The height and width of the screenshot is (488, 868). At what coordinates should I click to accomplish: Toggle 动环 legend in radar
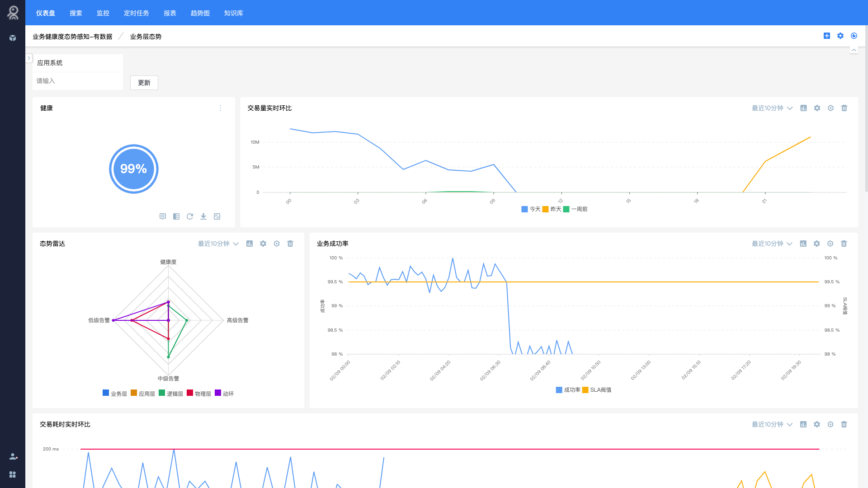pos(224,394)
